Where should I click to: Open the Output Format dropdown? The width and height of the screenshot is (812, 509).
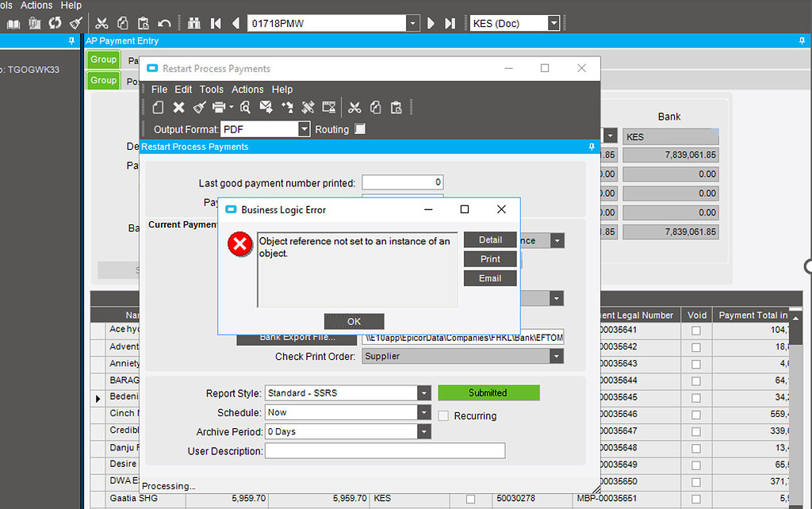pos(304,129)
